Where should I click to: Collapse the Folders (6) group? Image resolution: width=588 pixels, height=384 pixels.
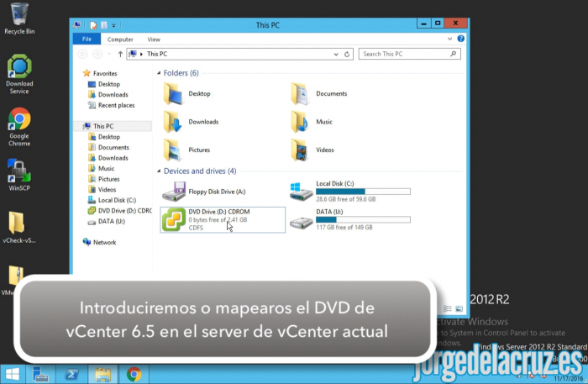[159, 73]
